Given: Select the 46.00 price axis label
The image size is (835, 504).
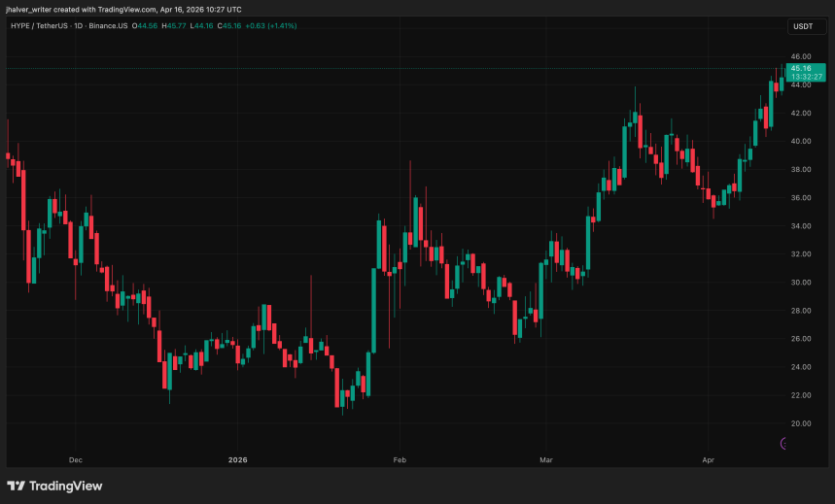Looking at the screenshot, I should click(x=801, y=56).
